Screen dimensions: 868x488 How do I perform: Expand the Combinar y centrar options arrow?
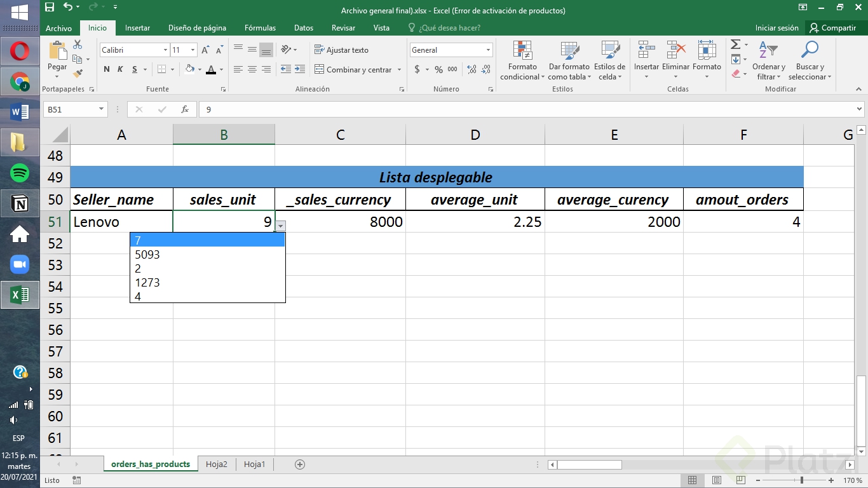coord(400,70)
